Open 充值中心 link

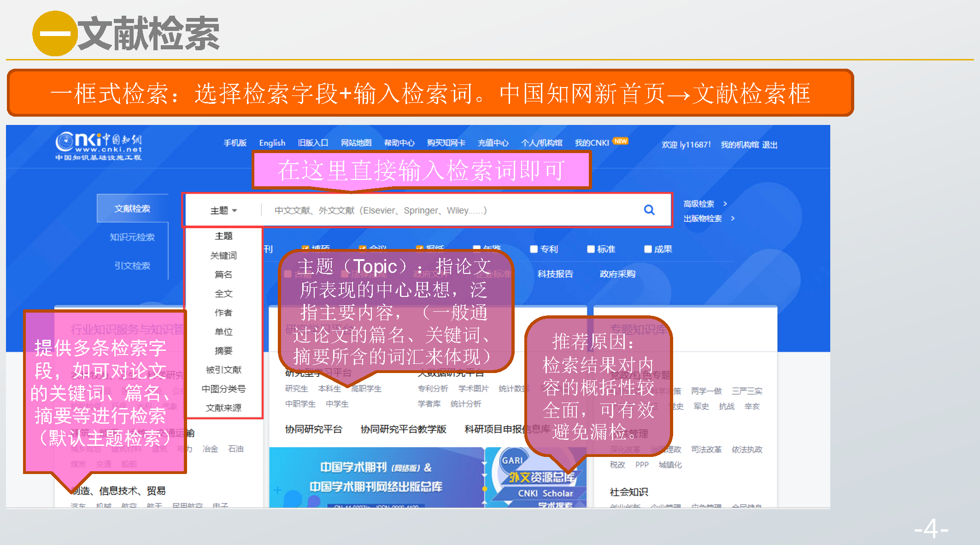[x=493, y=143]
